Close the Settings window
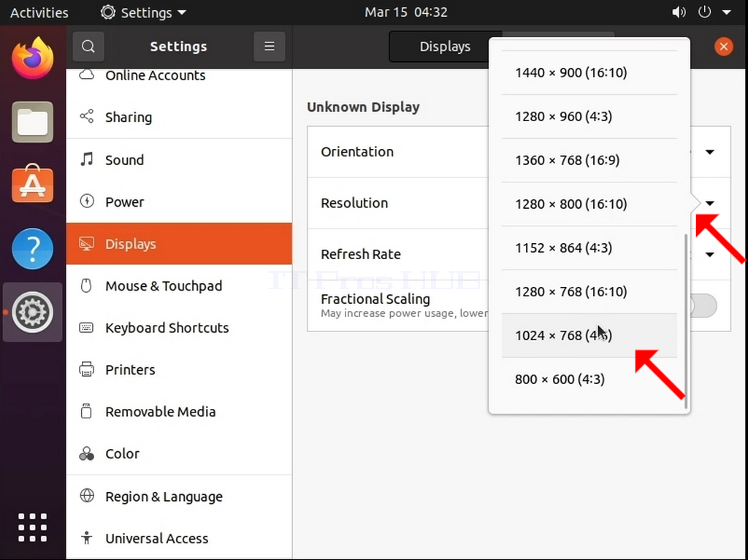The image size is (748, 560). (x=724, y=46)
